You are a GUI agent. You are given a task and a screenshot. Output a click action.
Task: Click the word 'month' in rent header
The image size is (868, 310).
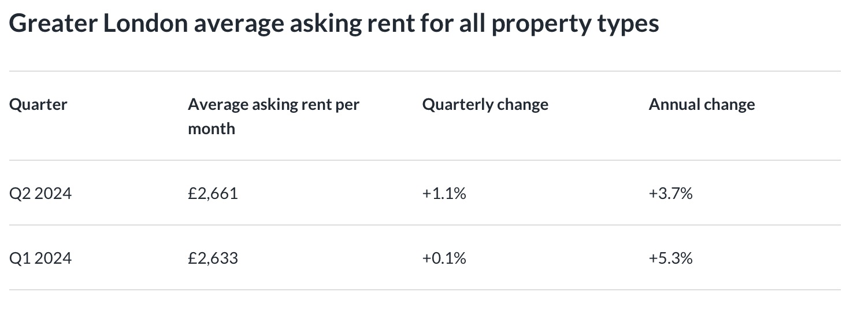point(212,128)
